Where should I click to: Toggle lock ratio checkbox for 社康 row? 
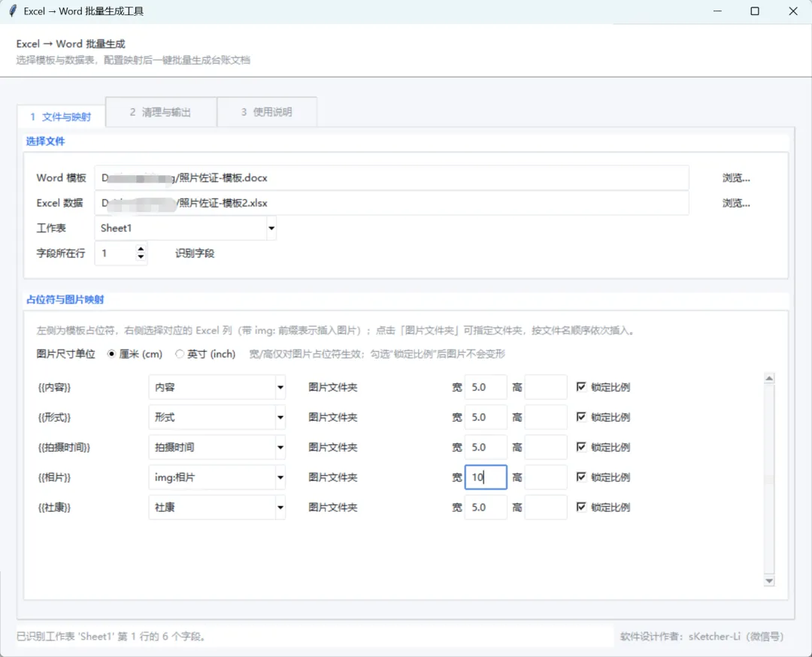coord(581,507)
